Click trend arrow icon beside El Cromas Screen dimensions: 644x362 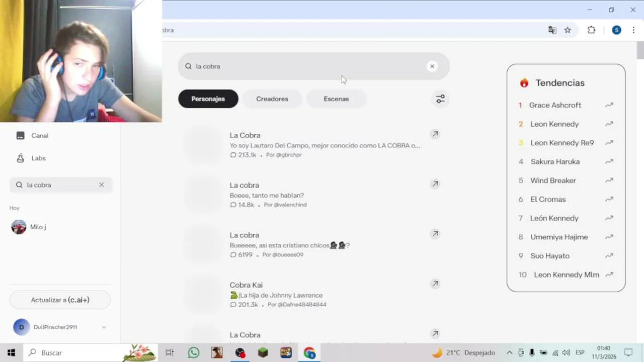609,200
